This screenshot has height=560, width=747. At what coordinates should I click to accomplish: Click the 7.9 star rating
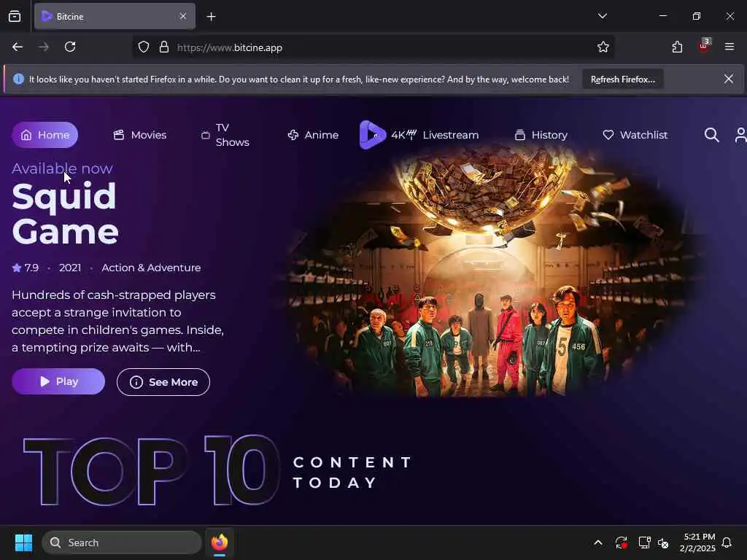click(x=26, y=268)
